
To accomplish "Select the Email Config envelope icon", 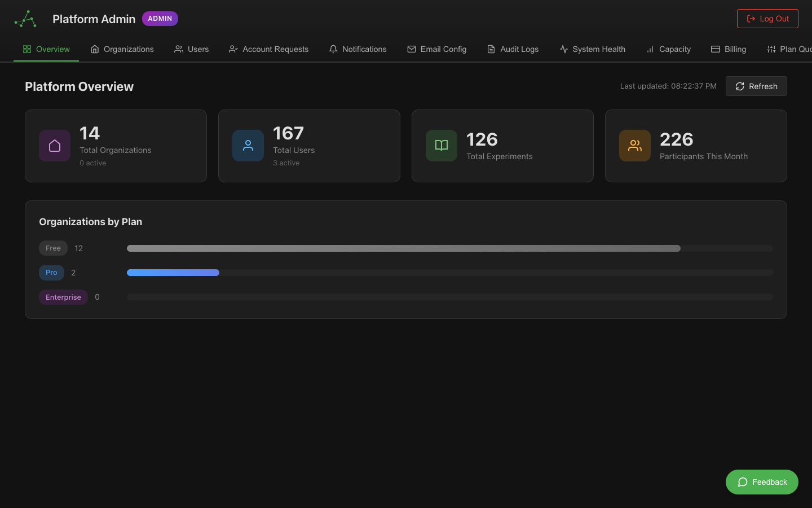I will (412, 49).
